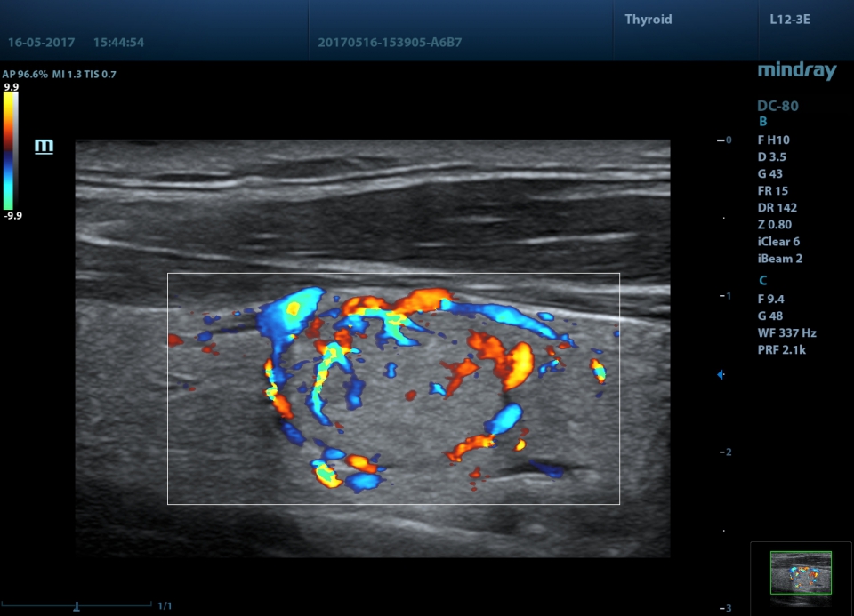
Task: Click the wall filter WF 337 Hz value
Action: 786,333
